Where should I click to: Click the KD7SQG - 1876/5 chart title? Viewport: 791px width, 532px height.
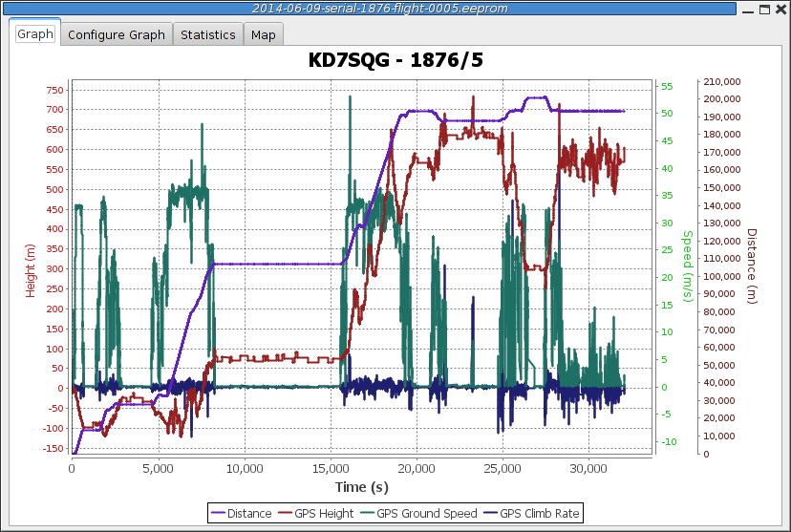(x=395, y=60)
